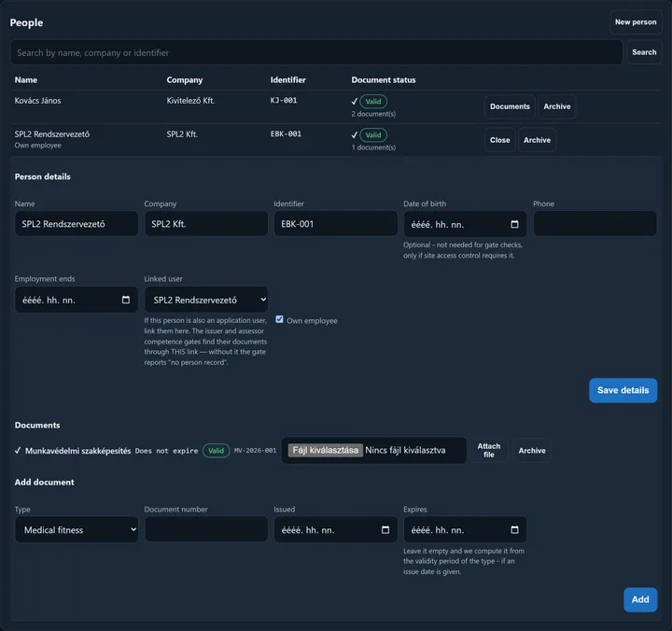Click the Search button
The image size is (672, 631).
644,52
